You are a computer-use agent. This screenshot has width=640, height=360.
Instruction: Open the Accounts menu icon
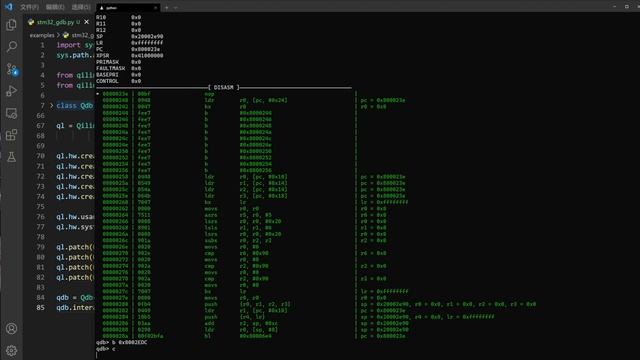11,329
